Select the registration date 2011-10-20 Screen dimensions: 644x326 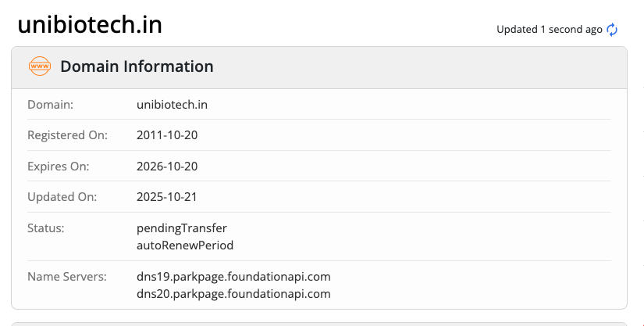pos(167,134)
